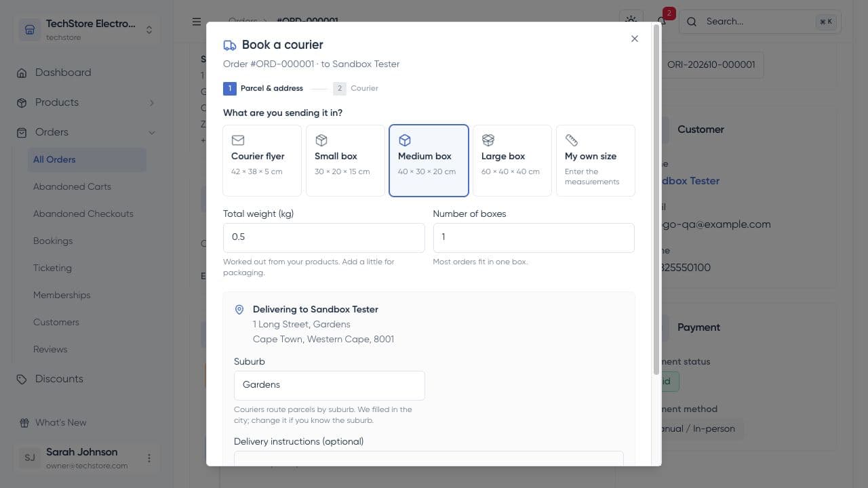This screenshot has height=488, width=868.
Task: Pick the Large box parcel option
Action: click(x=512, y=161)
